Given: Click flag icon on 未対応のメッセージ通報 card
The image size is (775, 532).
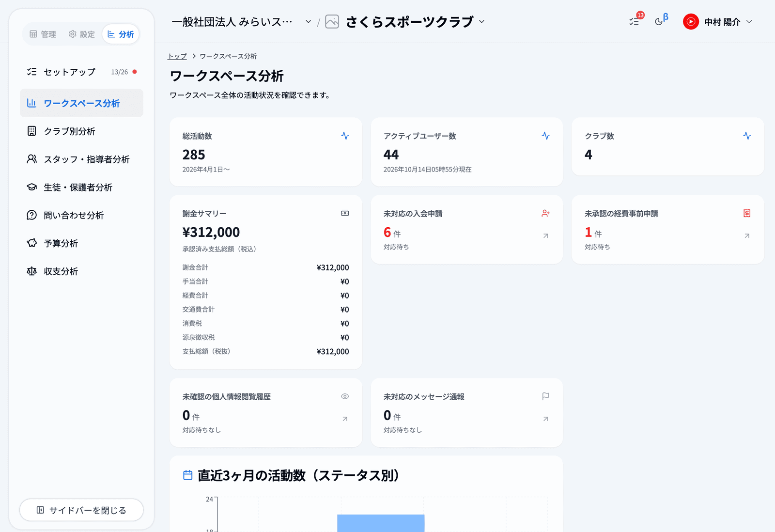Looking at the screenshot, I should [x=546, y=396].
